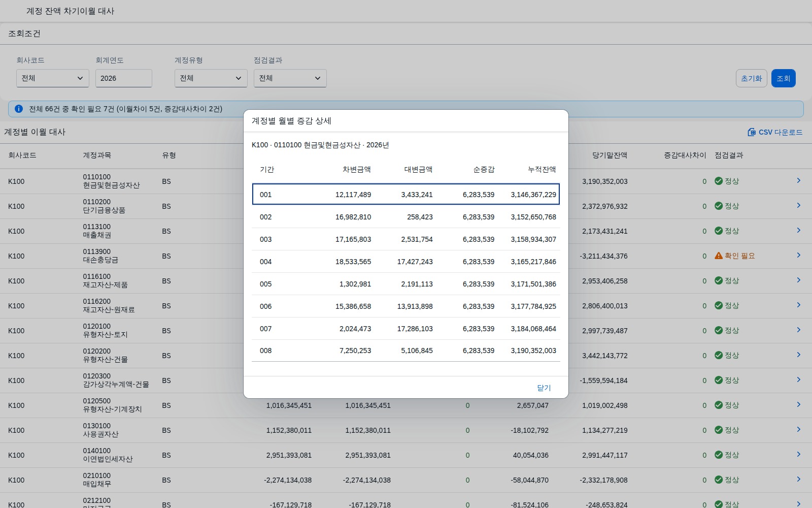Click the CSV 다운로드 link text

(x=781, y=132)
